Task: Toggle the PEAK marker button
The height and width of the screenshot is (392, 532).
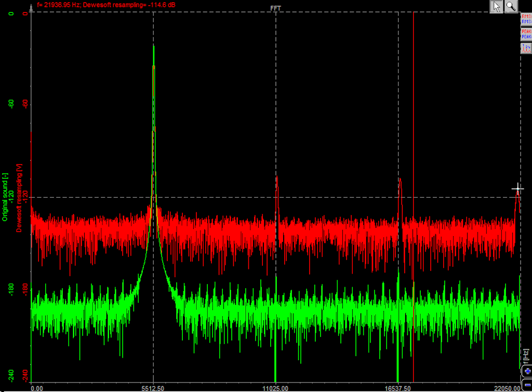Action: (x=526, y=34)
